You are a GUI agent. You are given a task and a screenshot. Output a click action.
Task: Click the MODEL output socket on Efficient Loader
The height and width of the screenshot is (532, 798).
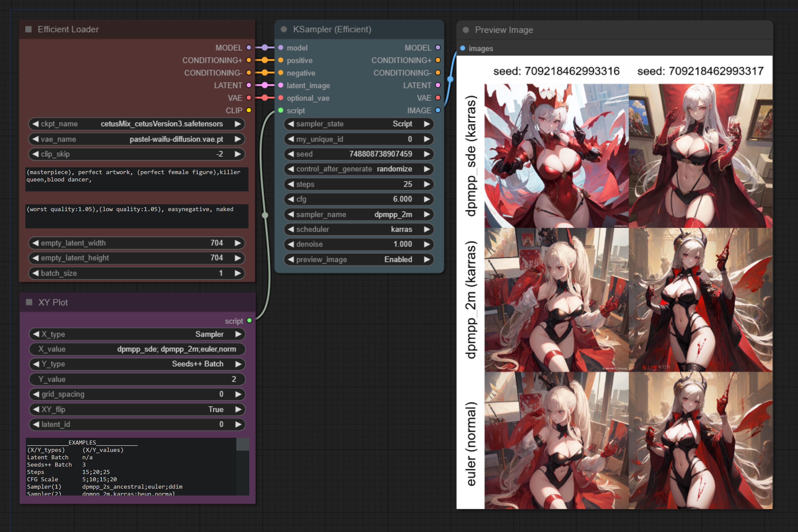pyautogui.click(x=249, y=47)
